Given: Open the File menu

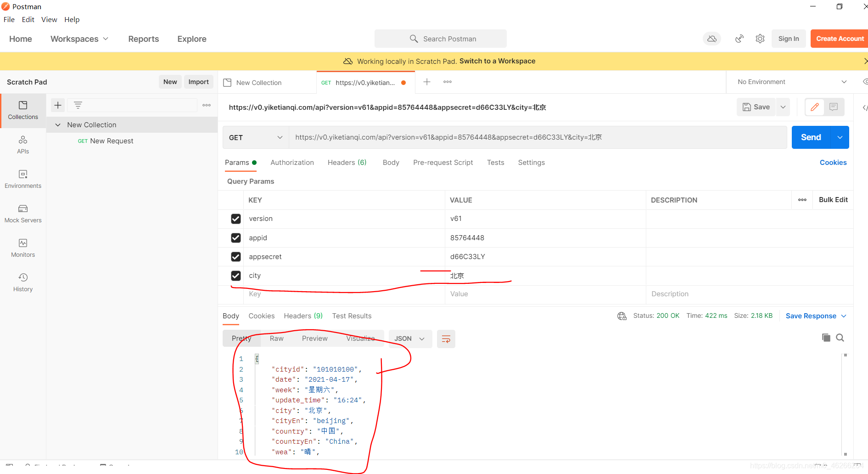Looking at the screenshot, I should click(x=9, y=19).
